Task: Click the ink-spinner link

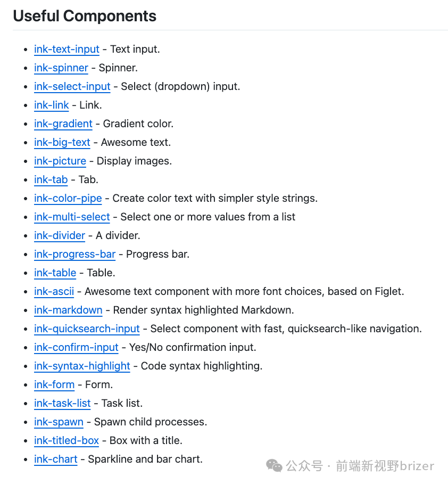Action: pyautogui.click(x=61, y=68)
